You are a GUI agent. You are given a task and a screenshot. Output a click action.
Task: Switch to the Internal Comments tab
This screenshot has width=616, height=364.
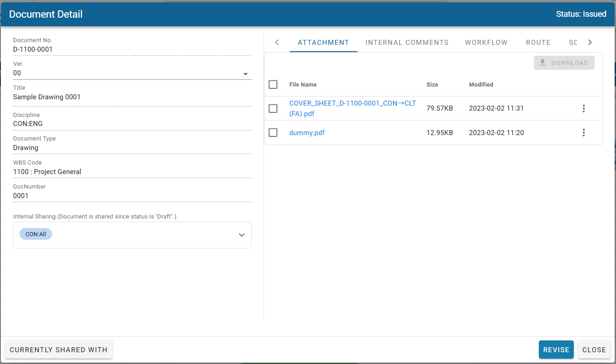[407, 43]
